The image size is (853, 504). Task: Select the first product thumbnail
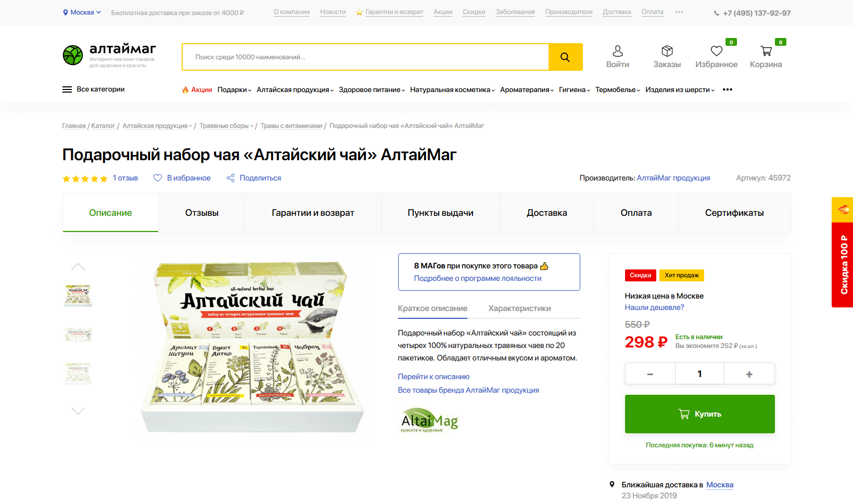coord(78,295)
